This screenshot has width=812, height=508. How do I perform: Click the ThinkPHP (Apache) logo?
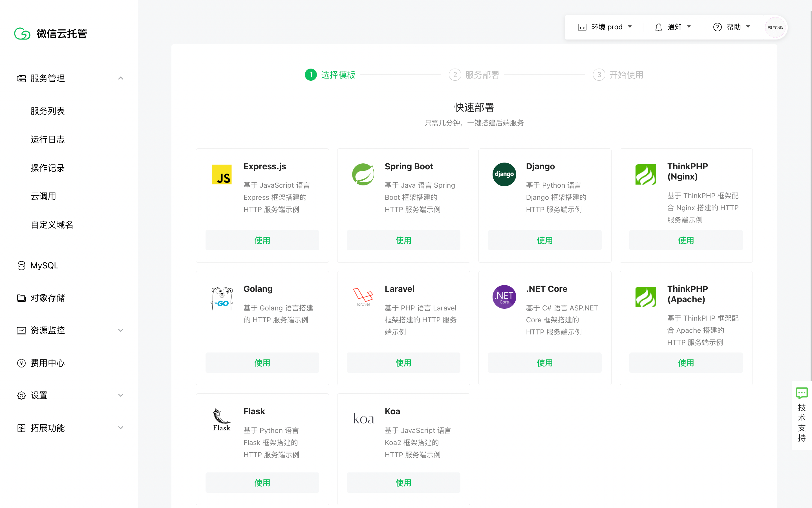tap(646, 297)
